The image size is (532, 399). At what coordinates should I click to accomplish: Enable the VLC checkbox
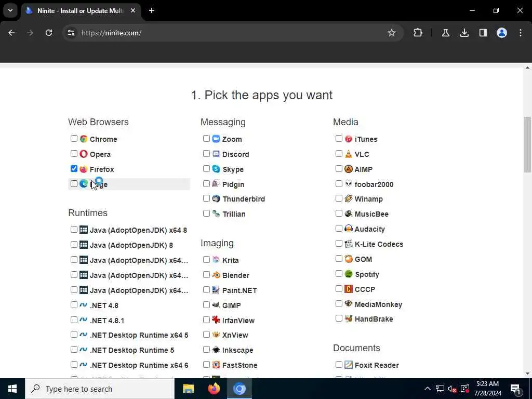[x=339, y=153]
